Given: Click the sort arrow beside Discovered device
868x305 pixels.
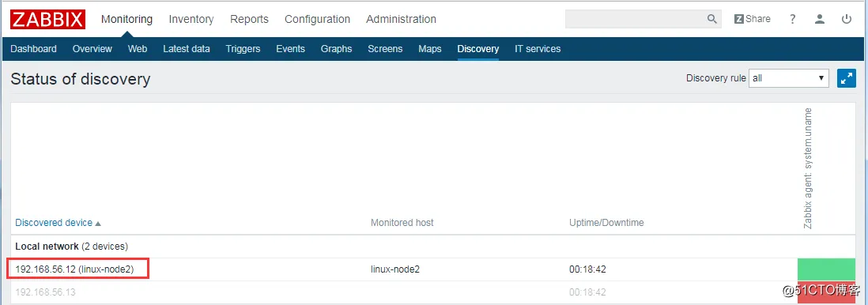Looking at the screenshot, I should pos(98,224).
